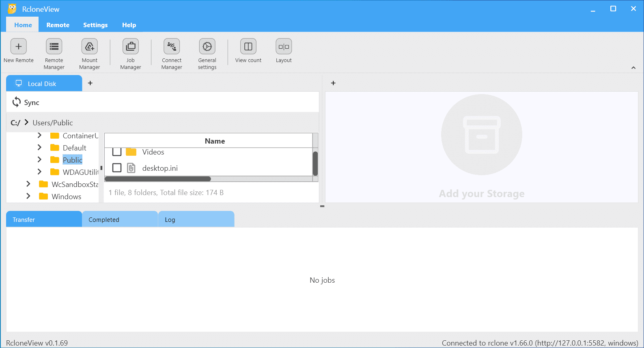Open the Settings ribbon tab
This screenshot has width=644, height=348.
click(x=95, y=25)
